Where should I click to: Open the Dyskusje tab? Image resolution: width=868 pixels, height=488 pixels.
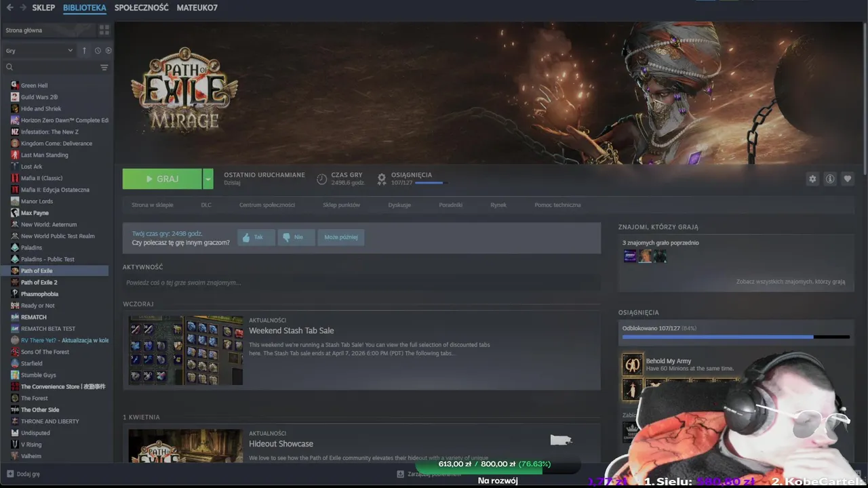tap(399, 205)
